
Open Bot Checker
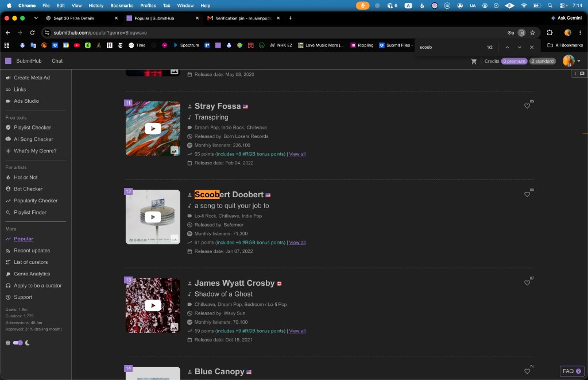[28, 189]
